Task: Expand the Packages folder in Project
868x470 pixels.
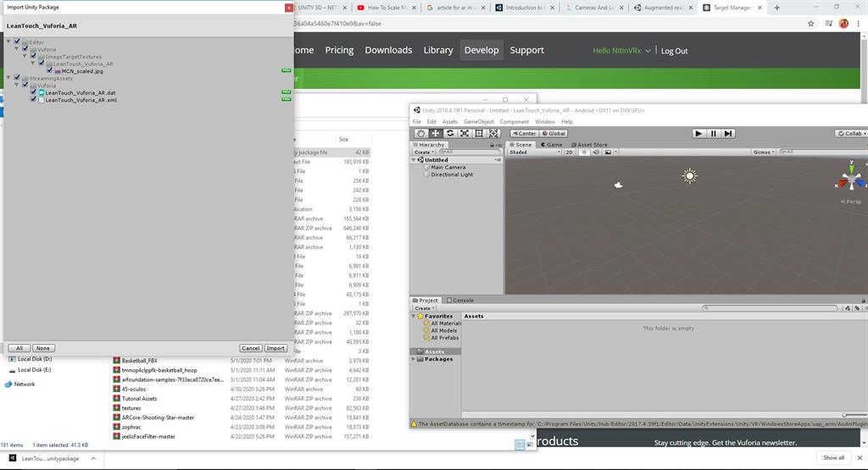Action: coord(414,359)
